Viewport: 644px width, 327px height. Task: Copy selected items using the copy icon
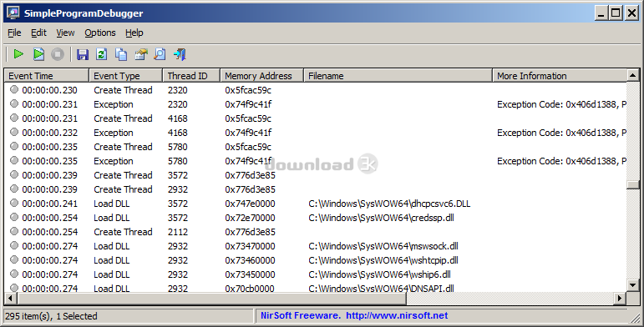[x=121, y=54]
